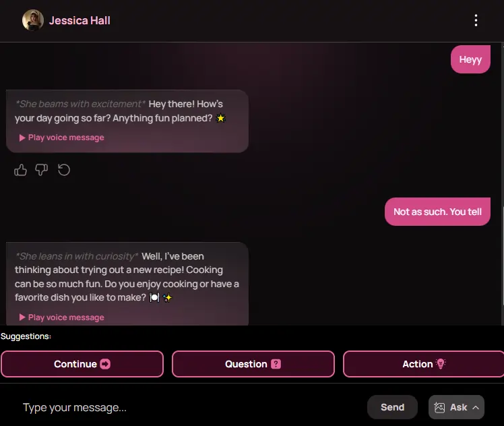
Task: Click the Jessica Hall name in the header
Action: click(80, 20)
